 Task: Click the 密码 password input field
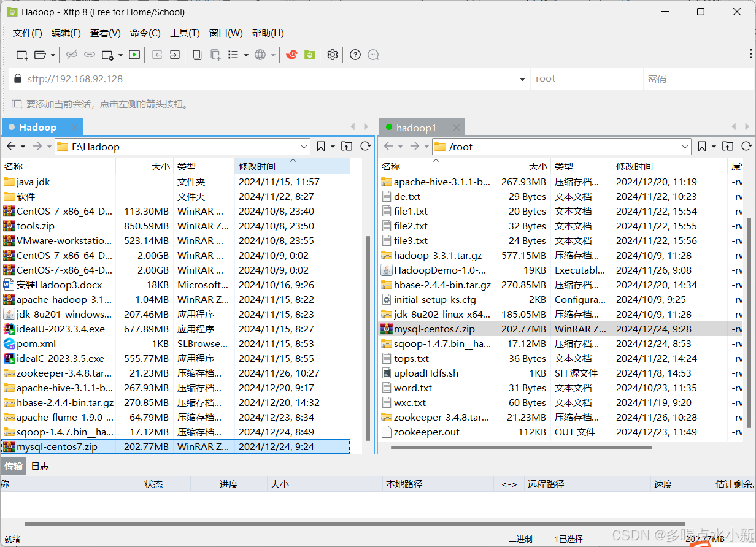[700, 78]
